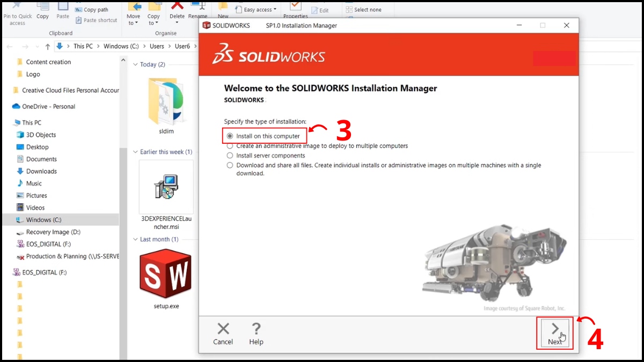Cancel the SOLIDWORKS installation
Viewport: 644px width, 362px height.
(x=223, y=334)
